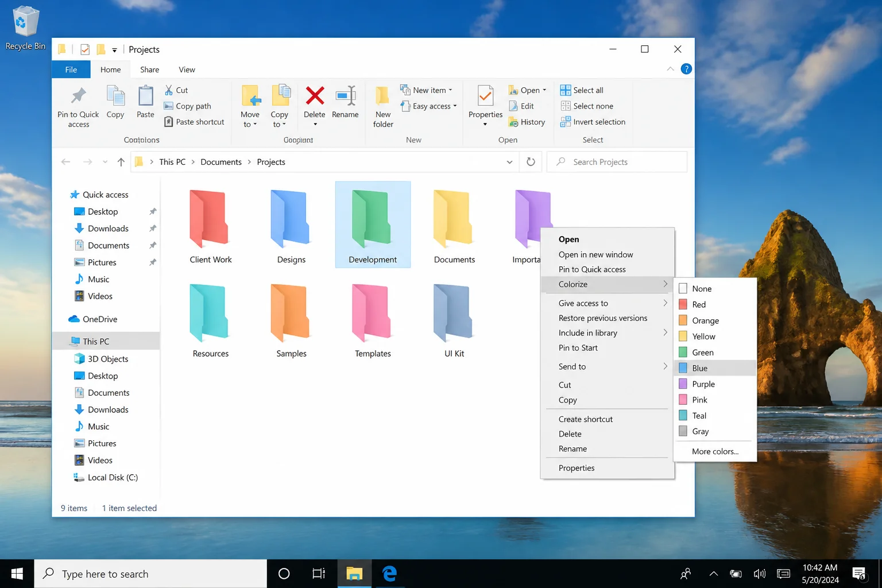Click More colors... option
Screen dimensions: 882x588
715,451
